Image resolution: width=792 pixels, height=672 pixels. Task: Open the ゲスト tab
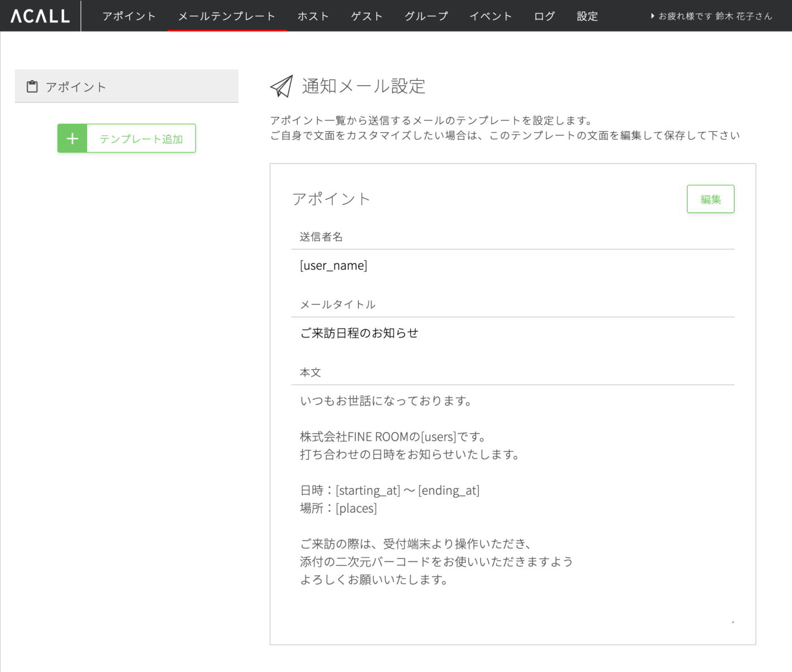367,16
